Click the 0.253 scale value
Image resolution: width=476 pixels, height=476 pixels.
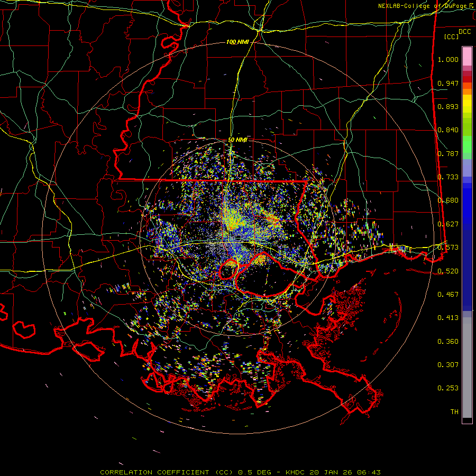pos(448,388)
